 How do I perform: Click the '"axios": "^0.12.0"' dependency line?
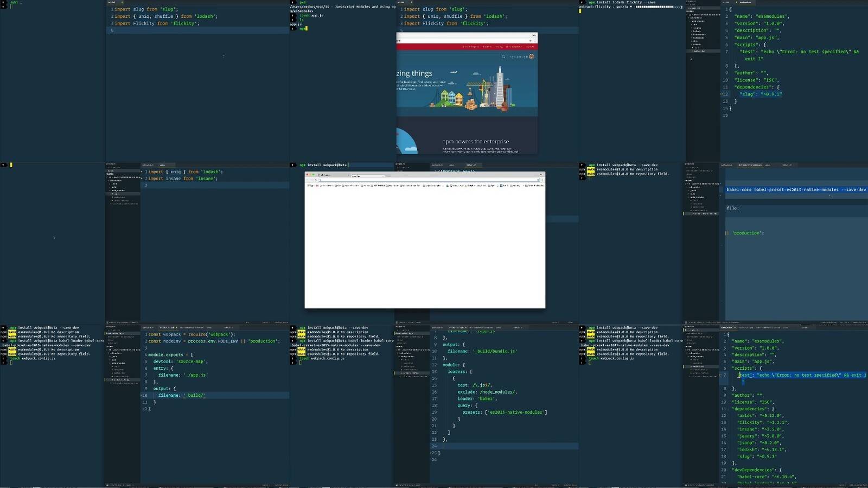761,416
